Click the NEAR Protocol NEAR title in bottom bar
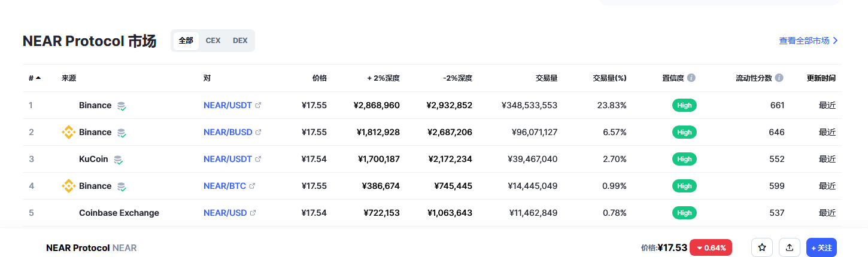 92,247
